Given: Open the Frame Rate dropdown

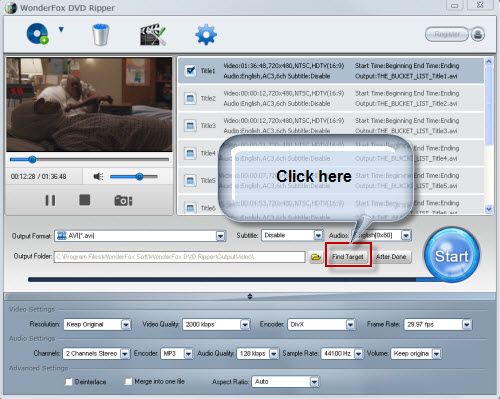Looking at the screenshot, I should (466, 324).
